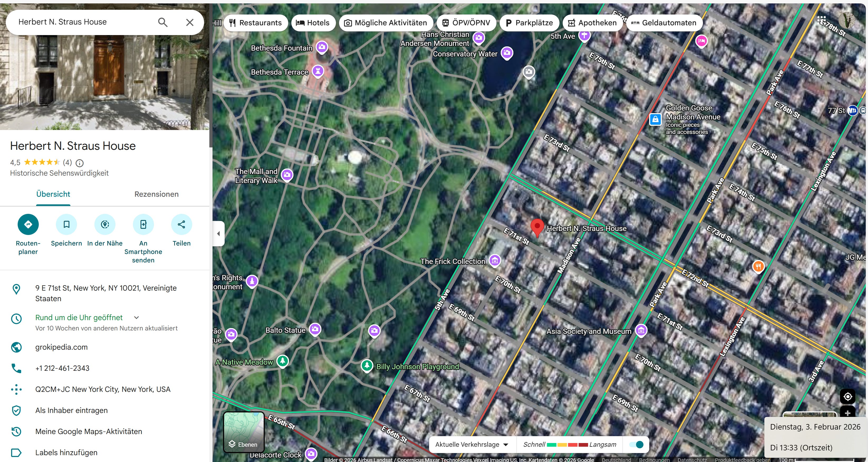
Task: Click the In der Nähe icon
Action: [105, 224]
